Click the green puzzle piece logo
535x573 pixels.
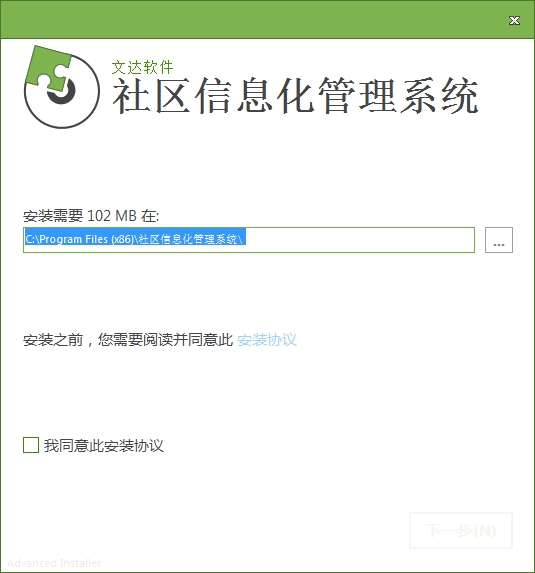49,69
